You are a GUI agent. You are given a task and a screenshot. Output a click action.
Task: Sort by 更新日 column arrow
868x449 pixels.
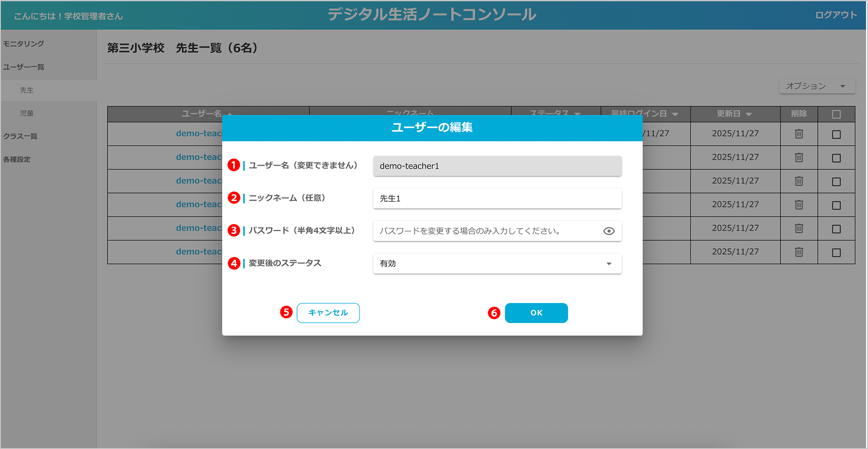(749, 114)
